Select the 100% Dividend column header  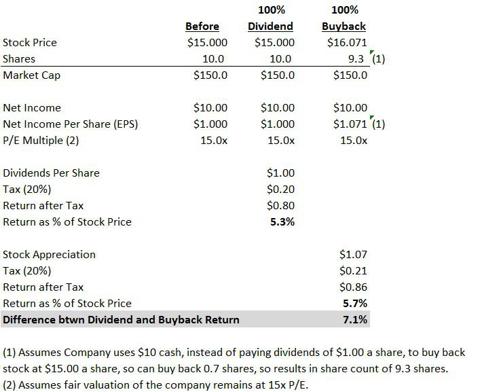(x=271, y=18)
